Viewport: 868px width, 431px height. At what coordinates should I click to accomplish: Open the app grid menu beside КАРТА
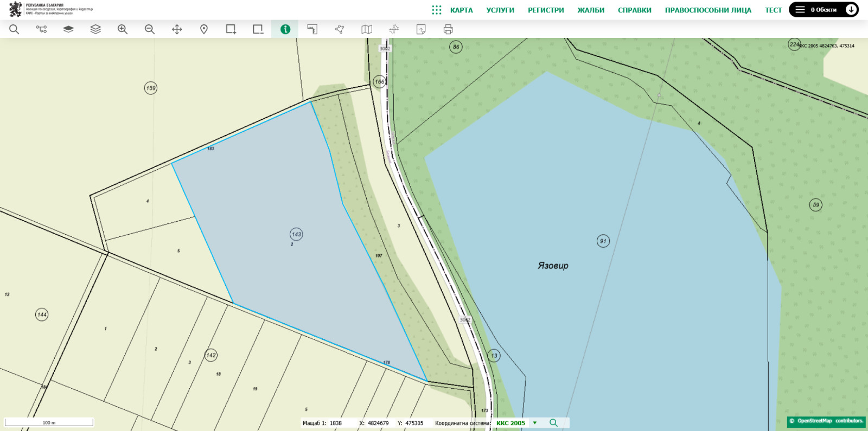437,10
